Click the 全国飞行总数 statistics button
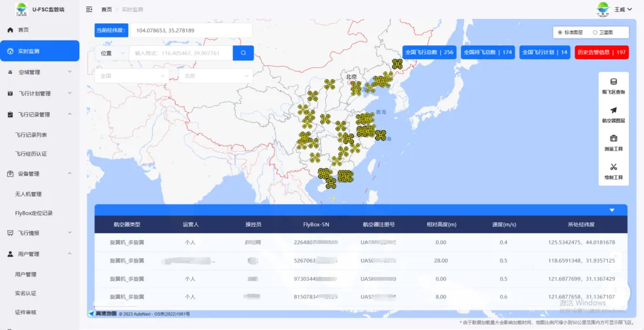The image size is (644, 330). point(429,52)
